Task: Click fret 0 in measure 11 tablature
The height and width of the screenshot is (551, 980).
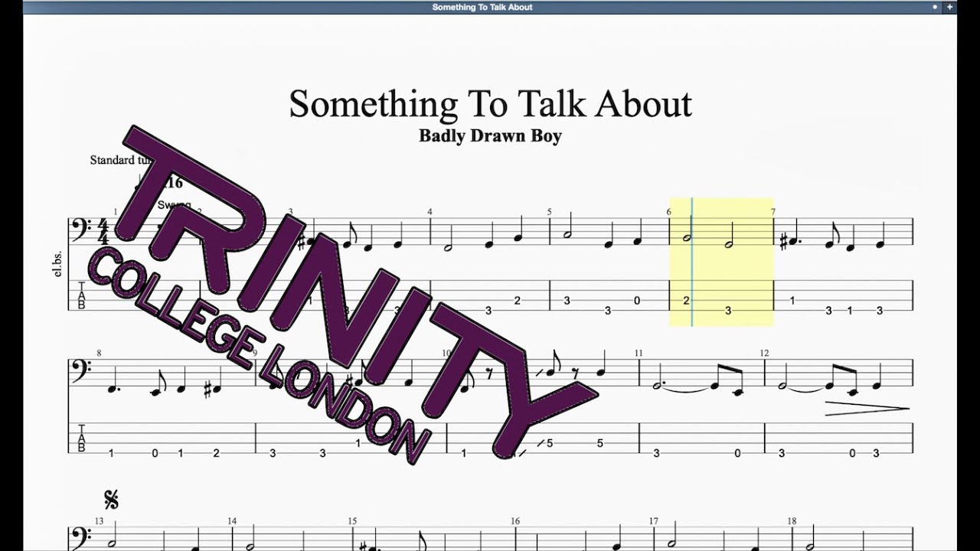Action: [x=737, y=453]
